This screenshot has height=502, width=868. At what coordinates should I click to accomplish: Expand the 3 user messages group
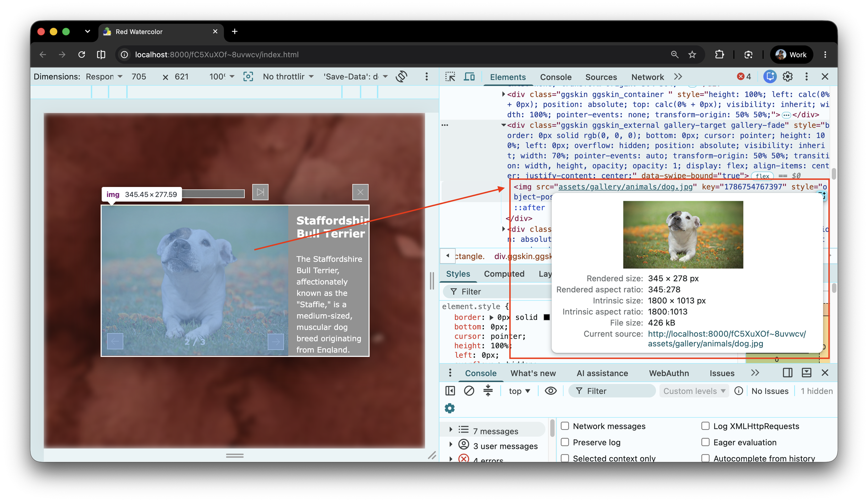pos(451,444)
